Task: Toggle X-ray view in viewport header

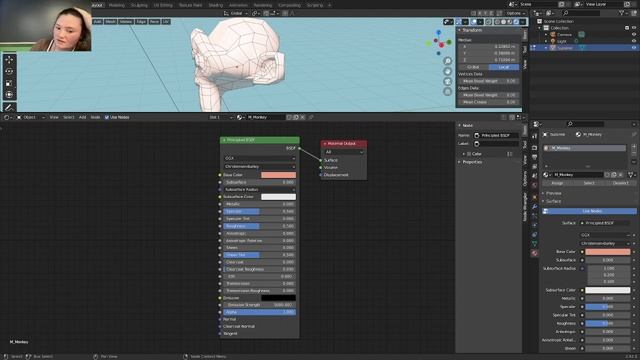Action: [x=488, y=22]
